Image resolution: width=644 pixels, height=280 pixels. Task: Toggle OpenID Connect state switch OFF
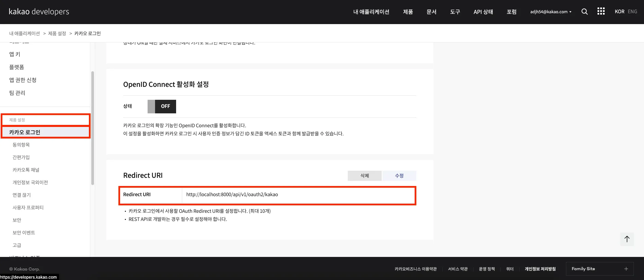tap(162, 106)
